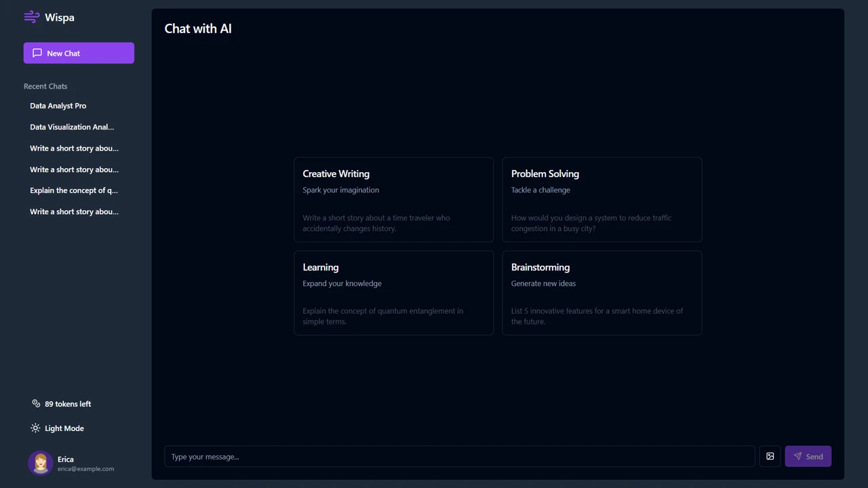Click the time traveler short story prompt text
Screen dimensions: 868x488
pos(376,223)
